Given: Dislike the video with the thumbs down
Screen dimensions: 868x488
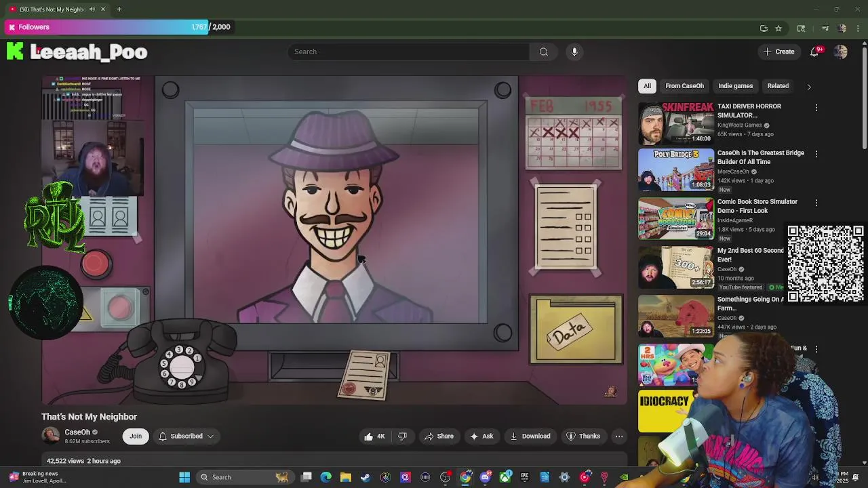Looking at the screenshot, I should point(402,436).
